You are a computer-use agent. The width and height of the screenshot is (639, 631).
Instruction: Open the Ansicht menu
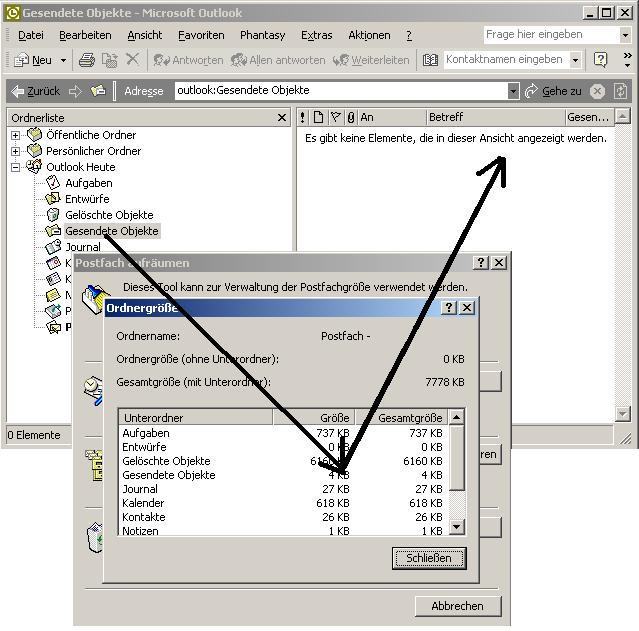click(144, 35)
